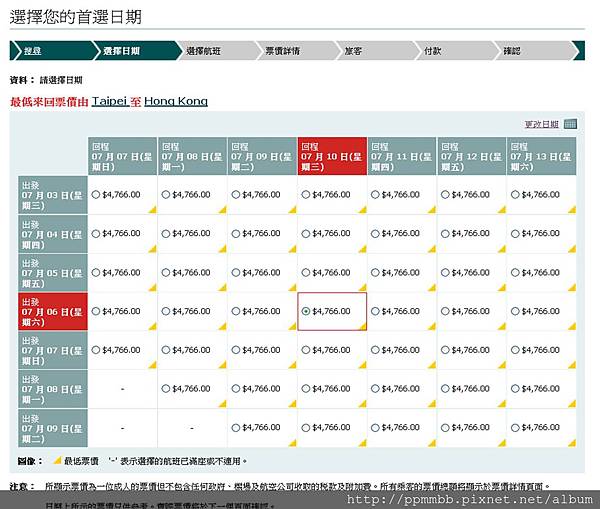Select fare for depart 07/08, return 07/08

166,389
